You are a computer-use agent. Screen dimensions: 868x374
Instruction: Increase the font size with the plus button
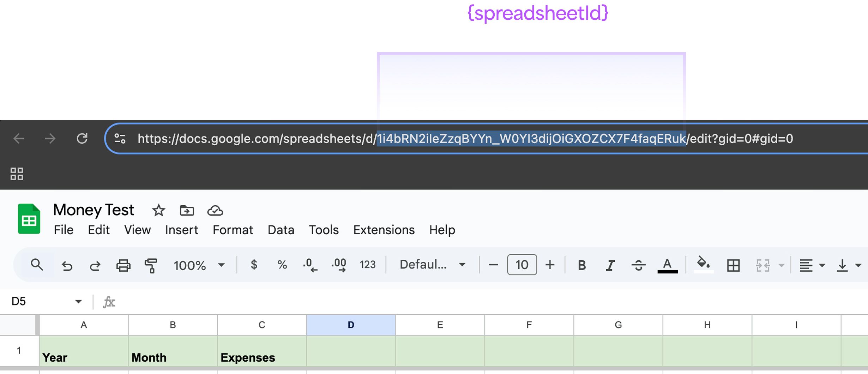[550, 265]
